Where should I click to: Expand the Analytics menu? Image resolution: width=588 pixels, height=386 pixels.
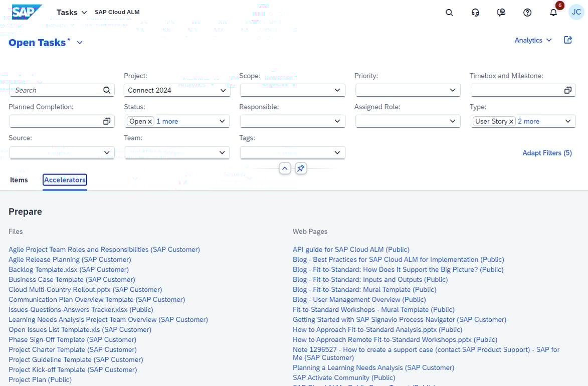533,40
